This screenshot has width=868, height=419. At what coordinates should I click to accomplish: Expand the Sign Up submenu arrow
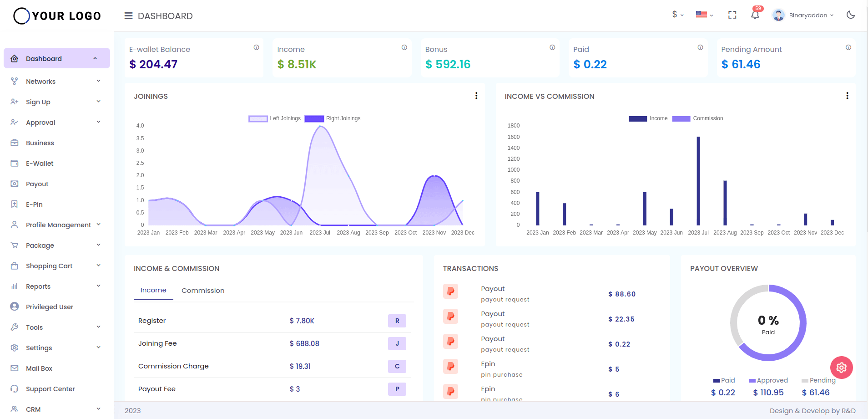(x=98, y=102)
